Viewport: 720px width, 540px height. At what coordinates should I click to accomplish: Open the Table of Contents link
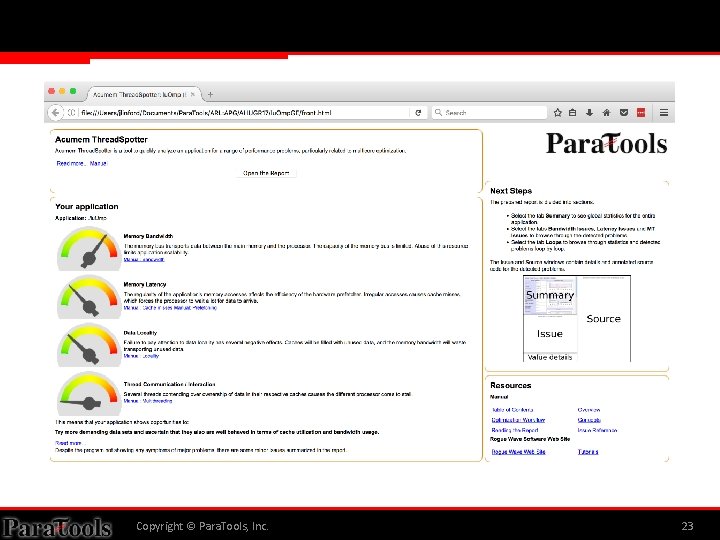tap(512, 410)
